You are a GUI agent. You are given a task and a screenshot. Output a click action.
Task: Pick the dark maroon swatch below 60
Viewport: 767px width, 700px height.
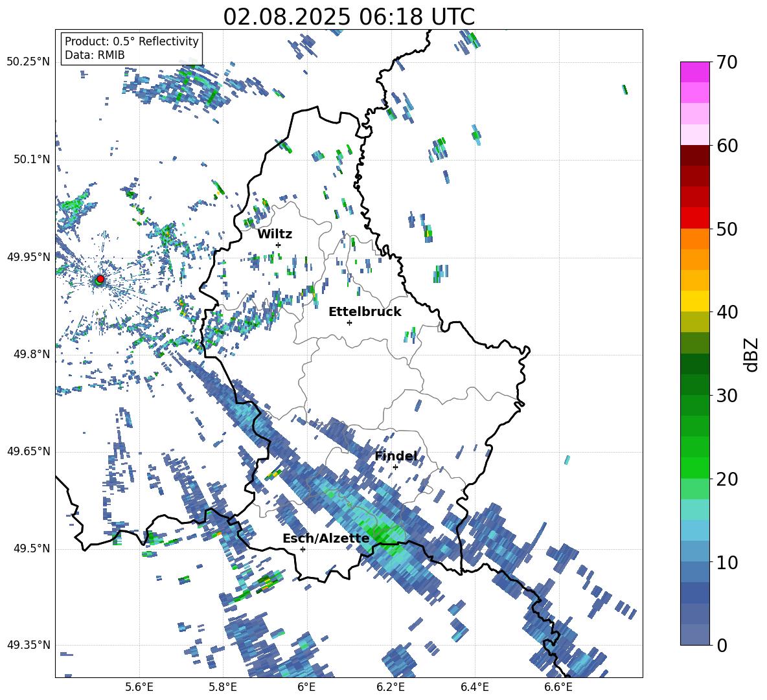click(x=694, y=155)
